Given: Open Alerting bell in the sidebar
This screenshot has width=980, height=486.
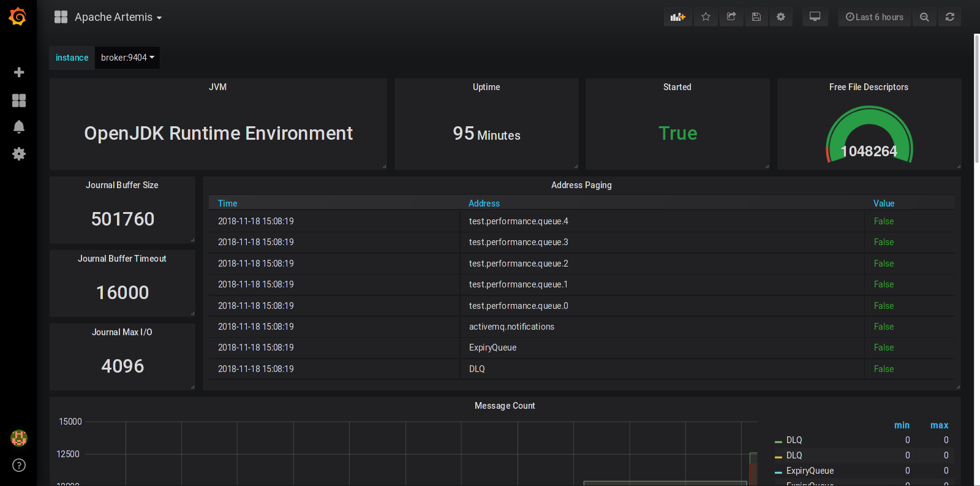Looking at the screenshot, I should pos(19,127).
